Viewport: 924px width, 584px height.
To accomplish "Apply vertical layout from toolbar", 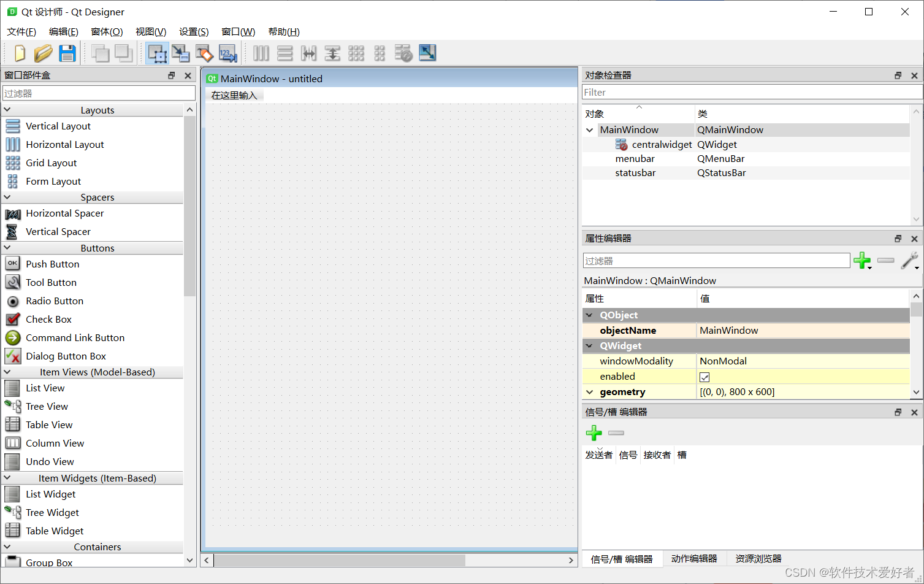I will [x=284, y=53].
